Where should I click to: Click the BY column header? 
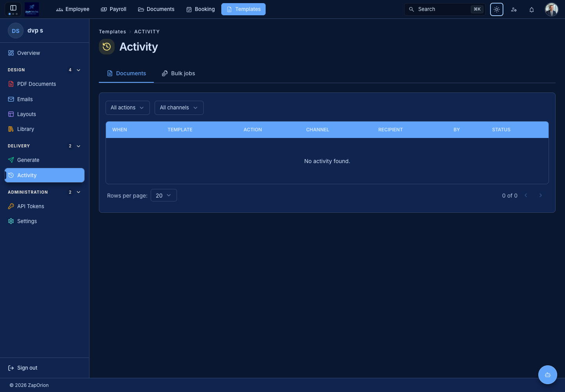tap(457, 130)
